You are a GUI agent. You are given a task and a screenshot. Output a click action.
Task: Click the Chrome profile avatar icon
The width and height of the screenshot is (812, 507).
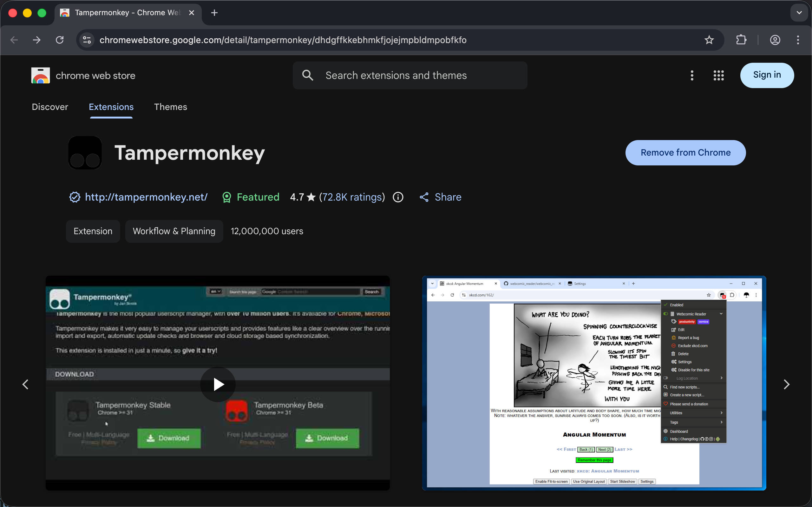pyautogui.click(x=775, y=40)
